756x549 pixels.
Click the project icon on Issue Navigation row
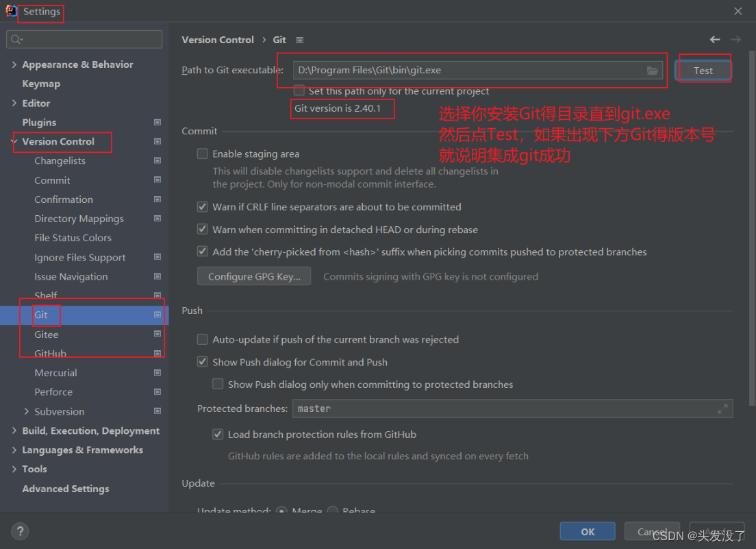tap(157, 276)
